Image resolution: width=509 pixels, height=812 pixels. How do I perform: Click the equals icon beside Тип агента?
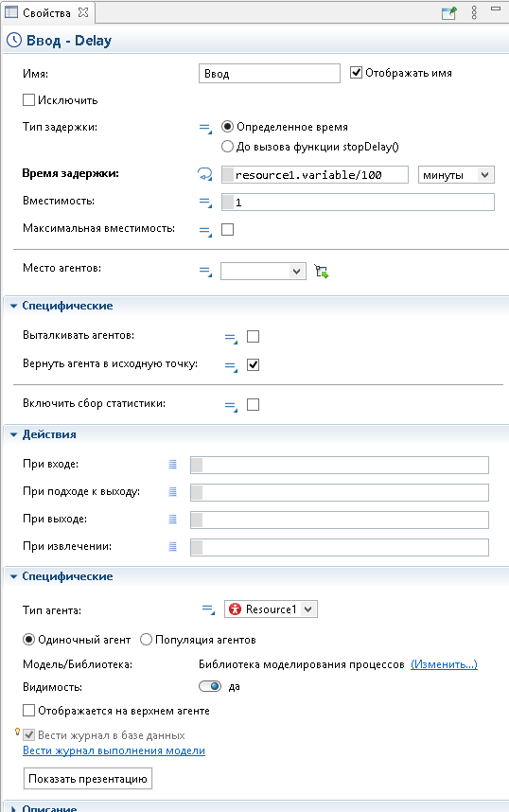point(208,609)
